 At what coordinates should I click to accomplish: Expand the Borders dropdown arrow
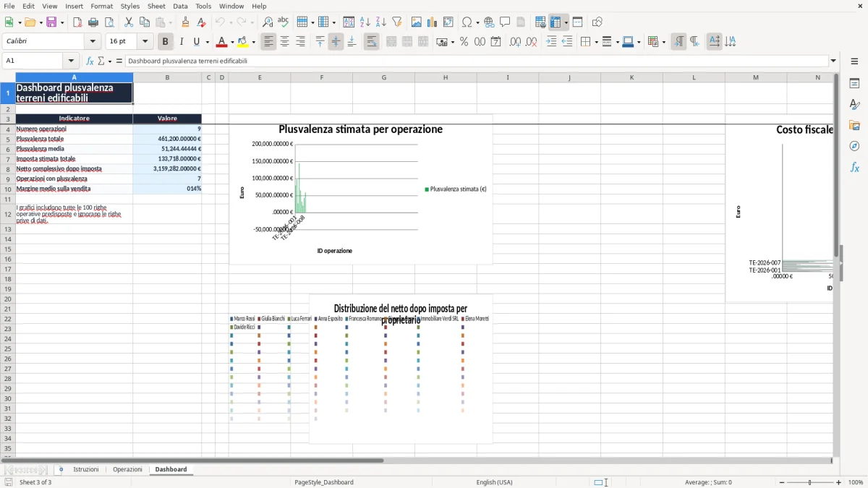click(596, 42)
